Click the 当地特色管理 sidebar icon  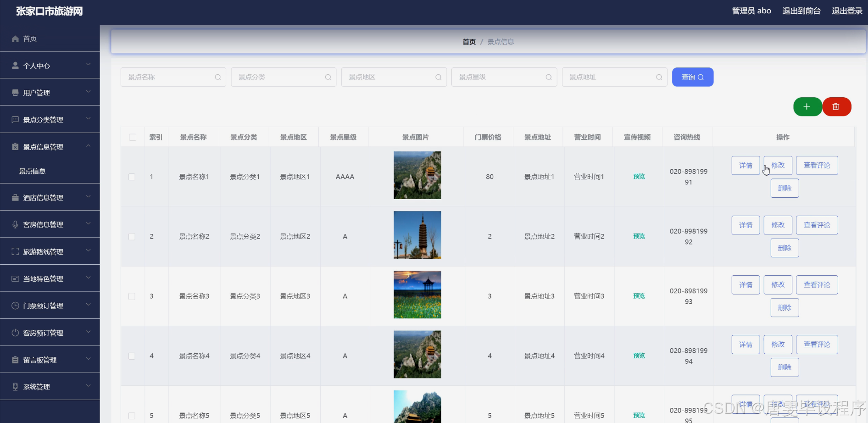15,279
